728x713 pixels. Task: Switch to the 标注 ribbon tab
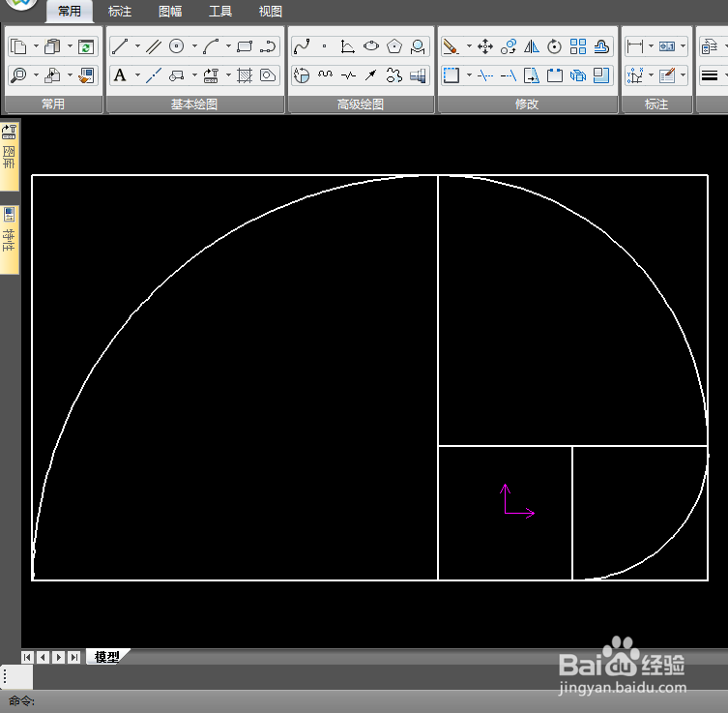[120, 12]
